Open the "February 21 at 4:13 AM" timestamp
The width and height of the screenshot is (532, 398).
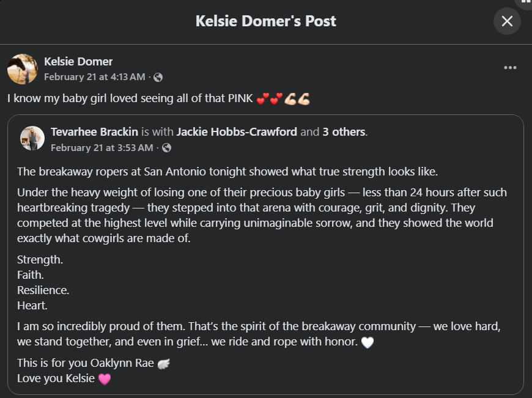95,77
